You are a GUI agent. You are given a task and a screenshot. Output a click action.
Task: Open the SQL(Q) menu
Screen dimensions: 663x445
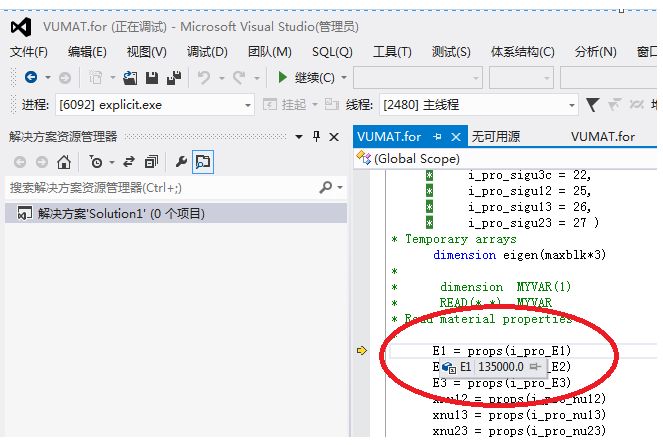click(332, 52)
